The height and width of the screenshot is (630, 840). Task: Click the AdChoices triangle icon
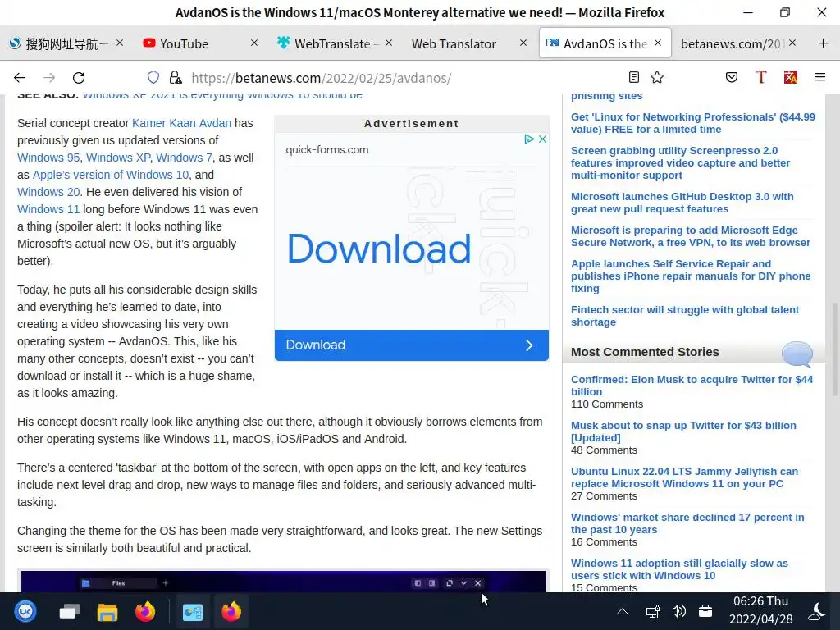coord(529,139)
